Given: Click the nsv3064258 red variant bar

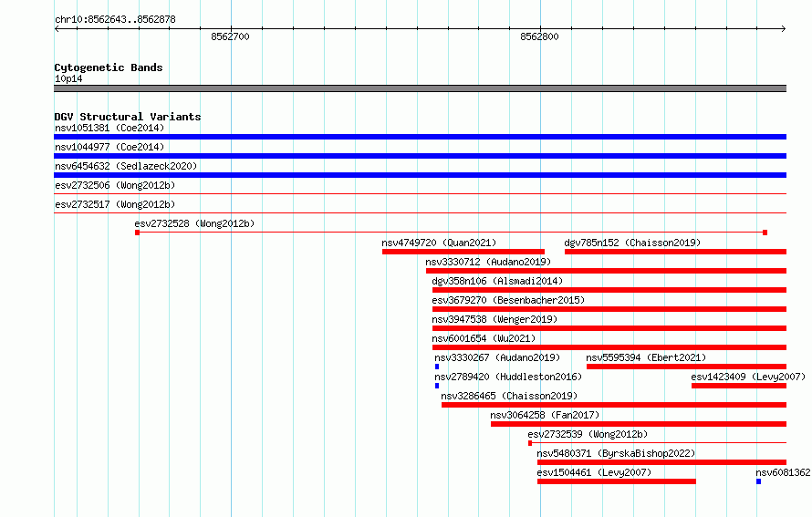Looking at the screenshot, I should point(639,424).
